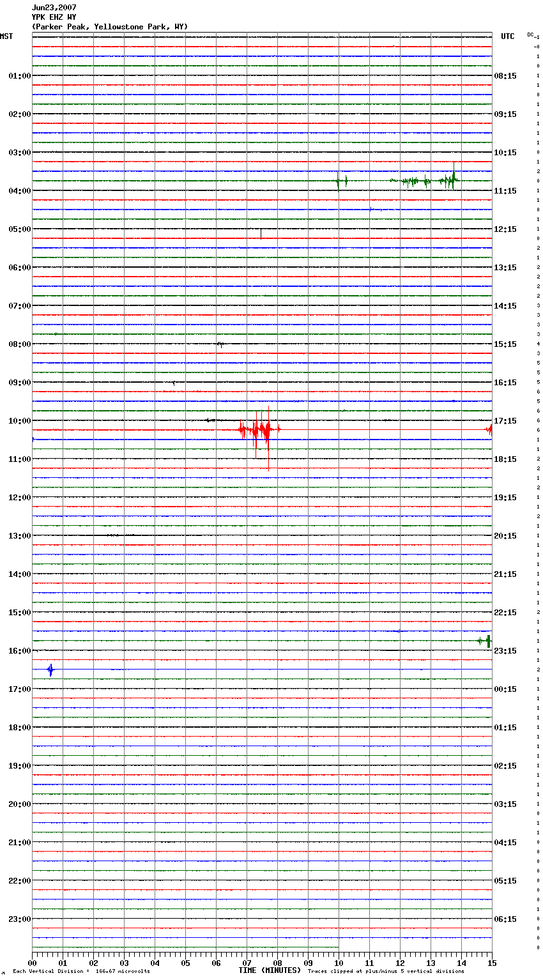Click the date heading Jun23,2007
Screen dimensions: 543x980
[54, 8]
